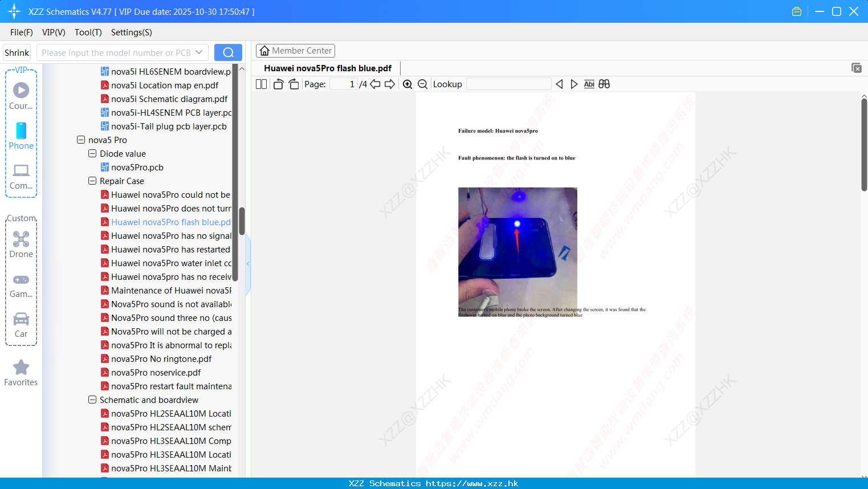The image size is (868, 489).
Task: Open the VIP menu
Action: [x=54, y=32]
